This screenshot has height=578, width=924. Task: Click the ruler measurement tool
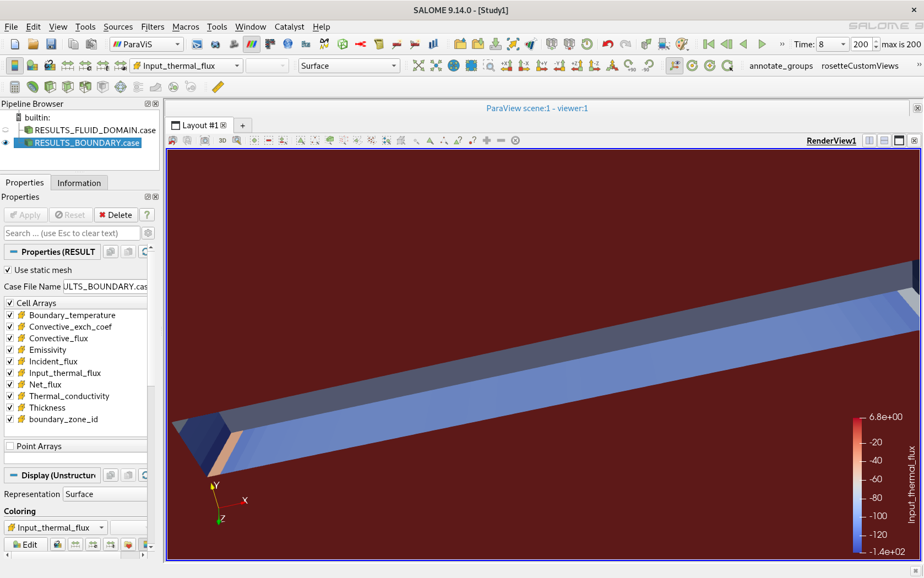[218, 87]
